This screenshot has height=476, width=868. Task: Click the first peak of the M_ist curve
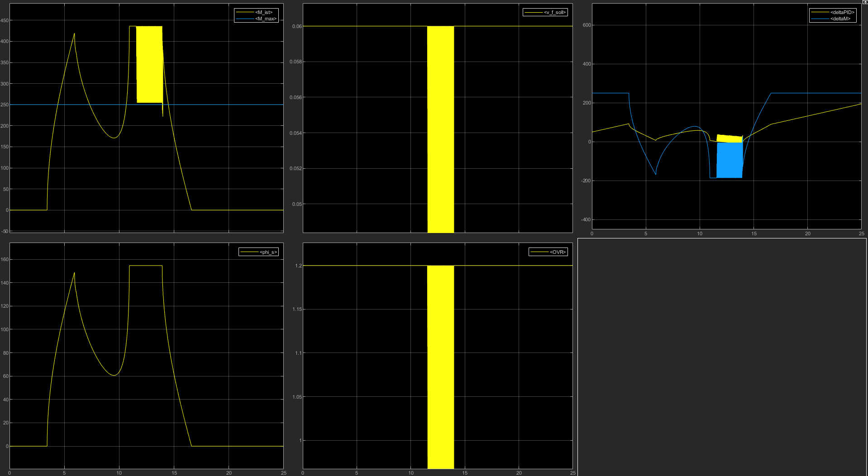click(x=74, y=33)
